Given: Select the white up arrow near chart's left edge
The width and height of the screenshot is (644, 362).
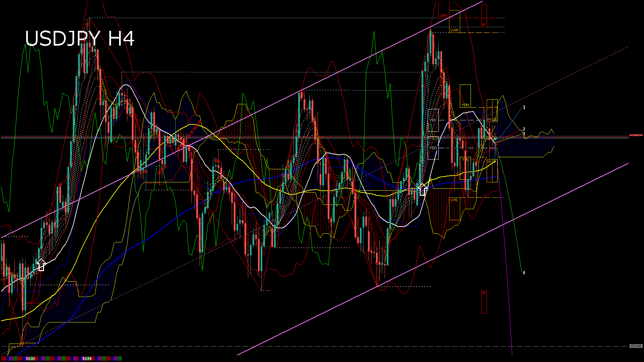Looking at the screenshot, I should 41,265.
